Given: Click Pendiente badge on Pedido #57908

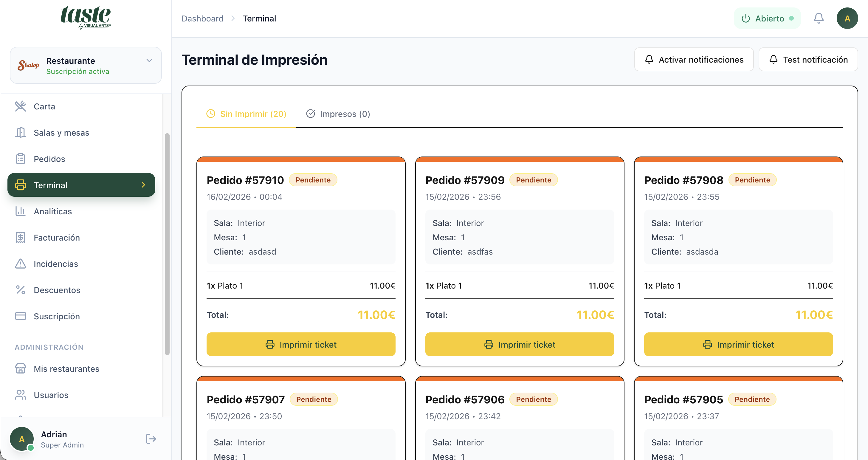Looking at the screenshot, I should click(x=752, y=180).
